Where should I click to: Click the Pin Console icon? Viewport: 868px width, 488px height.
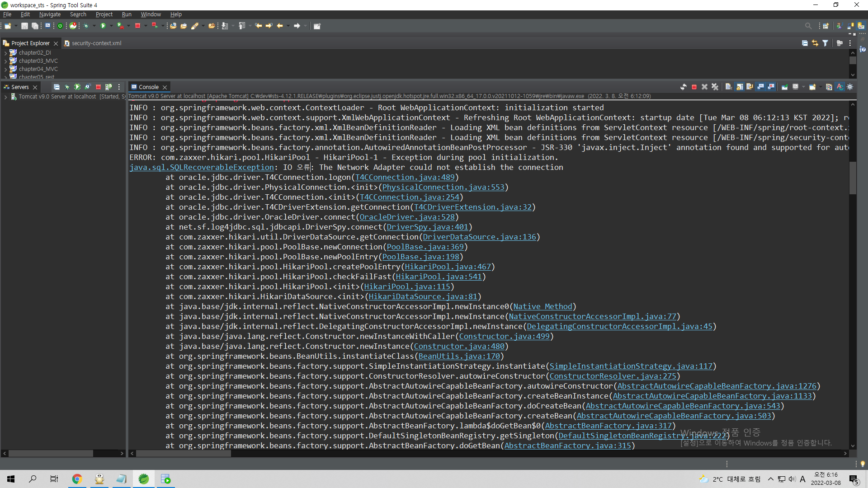(x=784, y=87)
